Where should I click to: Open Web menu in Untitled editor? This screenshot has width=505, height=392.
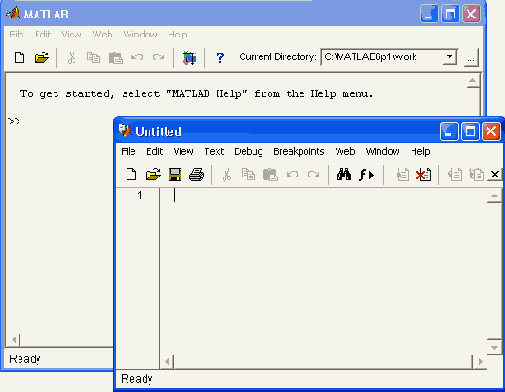tap(345, 152)
